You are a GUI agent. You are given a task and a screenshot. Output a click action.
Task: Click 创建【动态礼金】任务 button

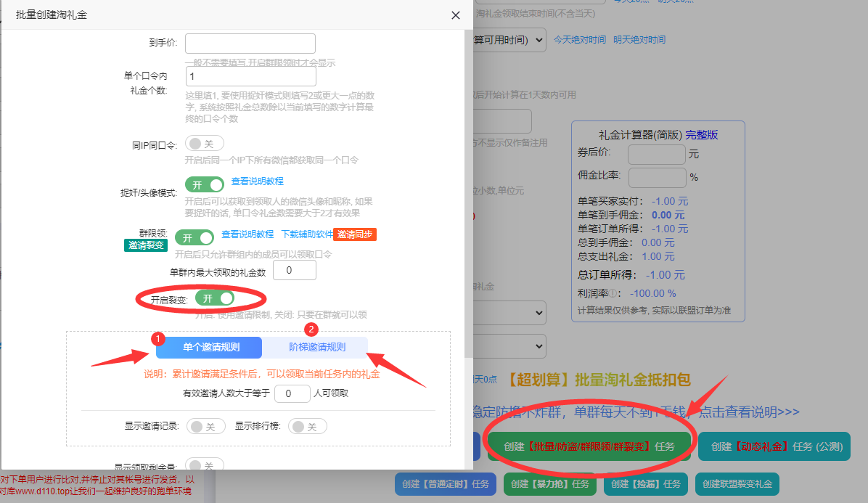(x=774, y=446)
